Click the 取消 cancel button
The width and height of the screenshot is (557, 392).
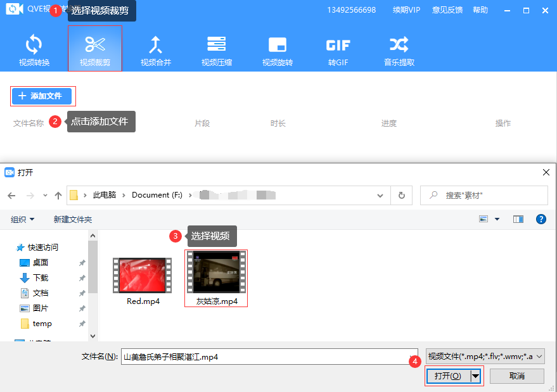[517, 376]
